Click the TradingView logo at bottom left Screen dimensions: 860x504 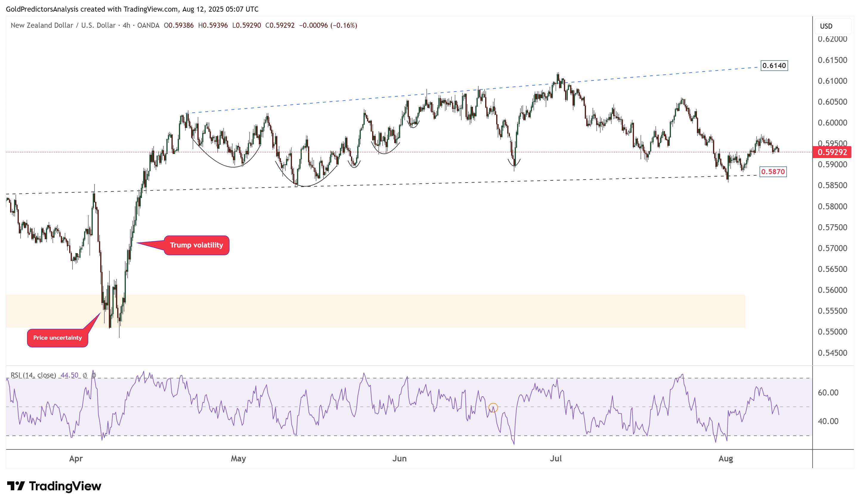[x=54, y=486]
